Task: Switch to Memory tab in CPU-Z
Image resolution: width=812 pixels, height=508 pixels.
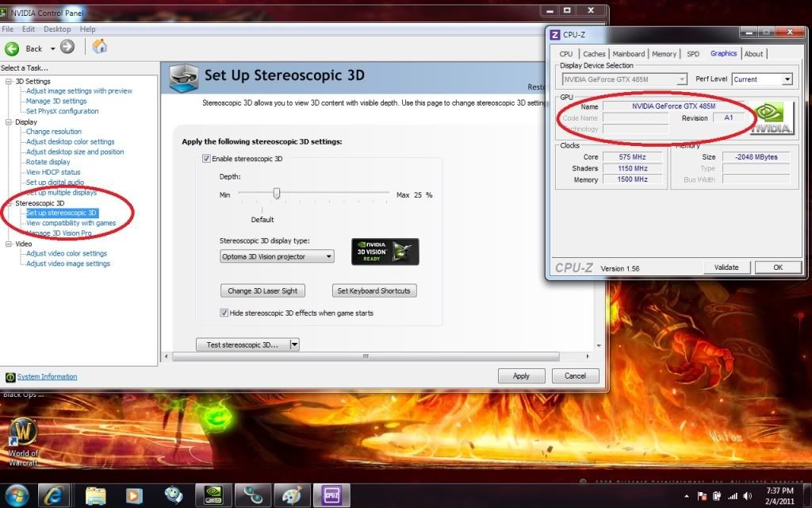Action: pyautogui.click(x=664, y=54)
